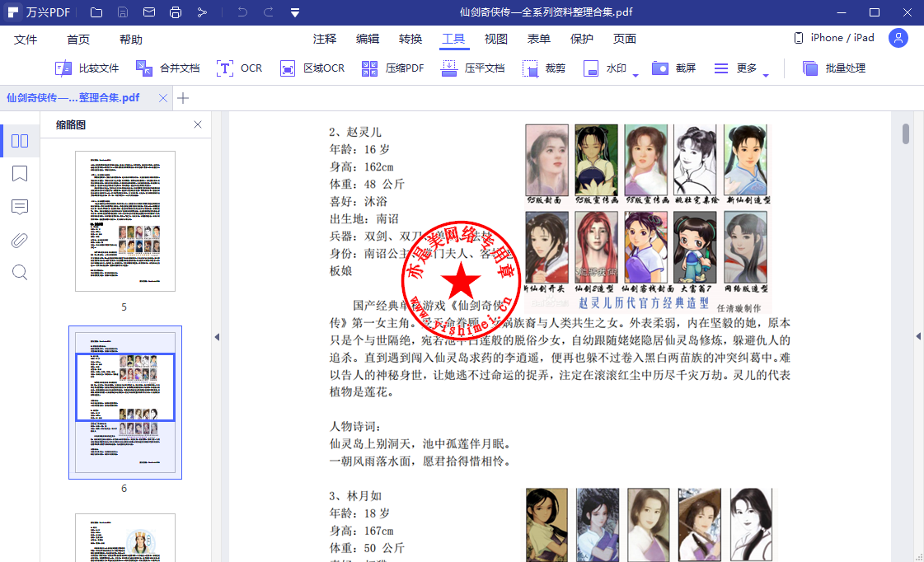924x562 pixels.
Task: Redo the last action
Action: tap(268, 12)
